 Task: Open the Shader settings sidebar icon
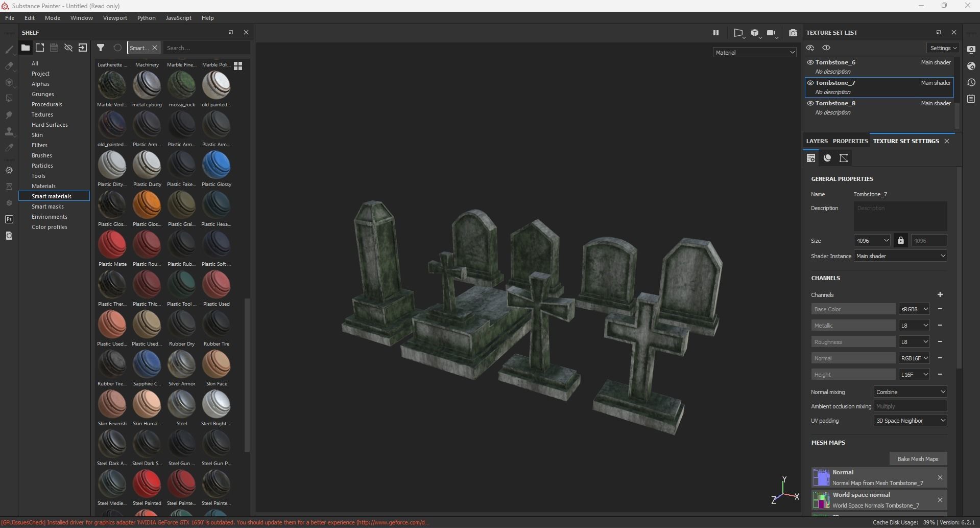click(x=971, y=66)
